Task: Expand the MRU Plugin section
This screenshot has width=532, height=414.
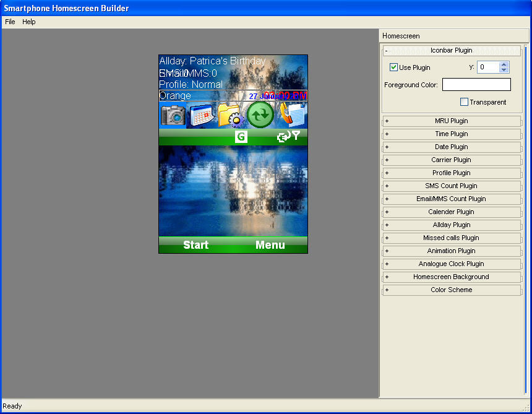Action: coord(451,121)
